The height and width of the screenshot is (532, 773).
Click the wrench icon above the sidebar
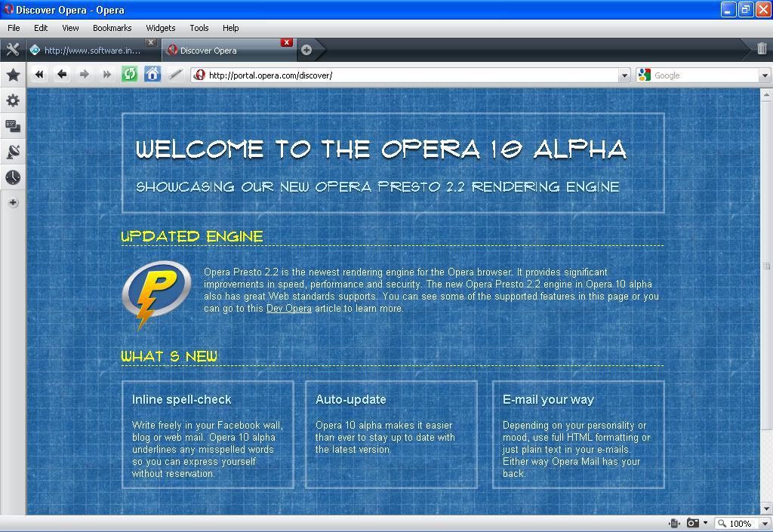(12, 49)
